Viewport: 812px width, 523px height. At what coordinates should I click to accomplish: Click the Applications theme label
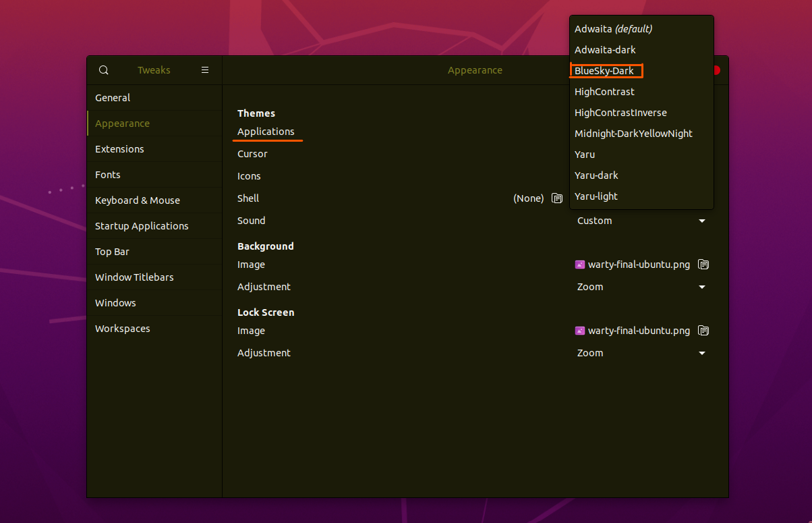(x=266, y=132)
